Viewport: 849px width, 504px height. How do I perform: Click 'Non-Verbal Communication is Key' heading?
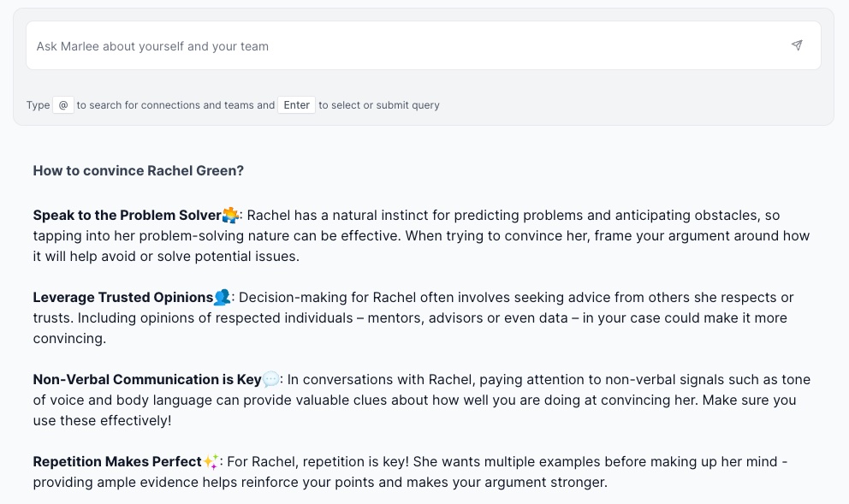pyautogui.click(x=147, y=379)
